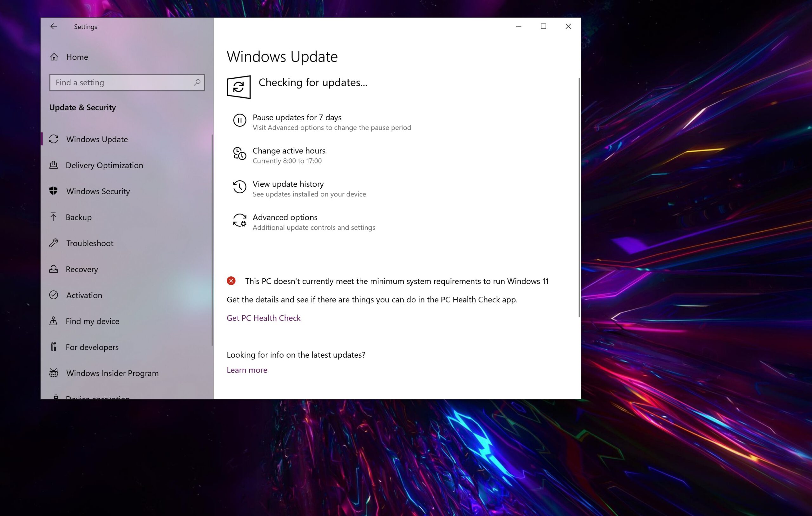
Task: Click the Delivery Optimization icon
Action: point(54,165)
